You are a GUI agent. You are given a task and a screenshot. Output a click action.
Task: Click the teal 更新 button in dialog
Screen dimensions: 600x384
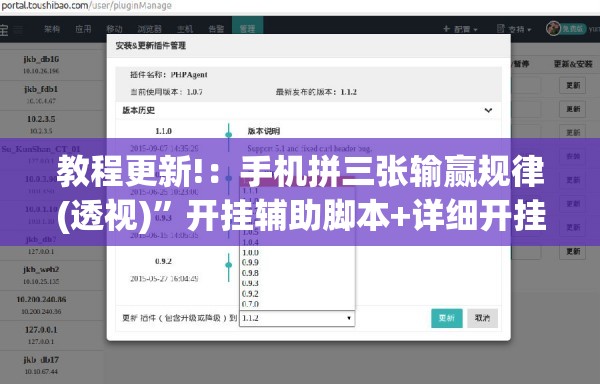[447, 318]
